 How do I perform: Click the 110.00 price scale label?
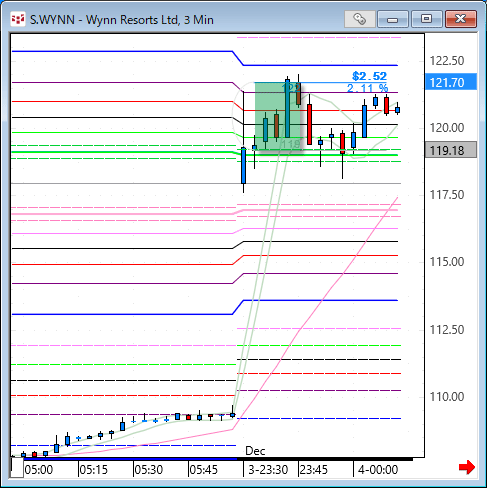447,397
